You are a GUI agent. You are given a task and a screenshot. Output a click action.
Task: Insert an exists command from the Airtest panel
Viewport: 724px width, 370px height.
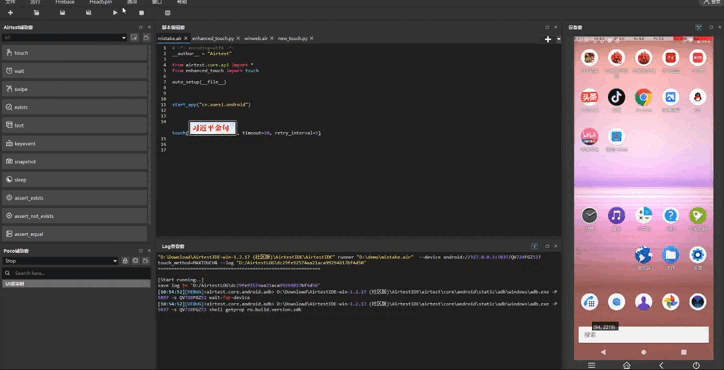click(75, 107)
